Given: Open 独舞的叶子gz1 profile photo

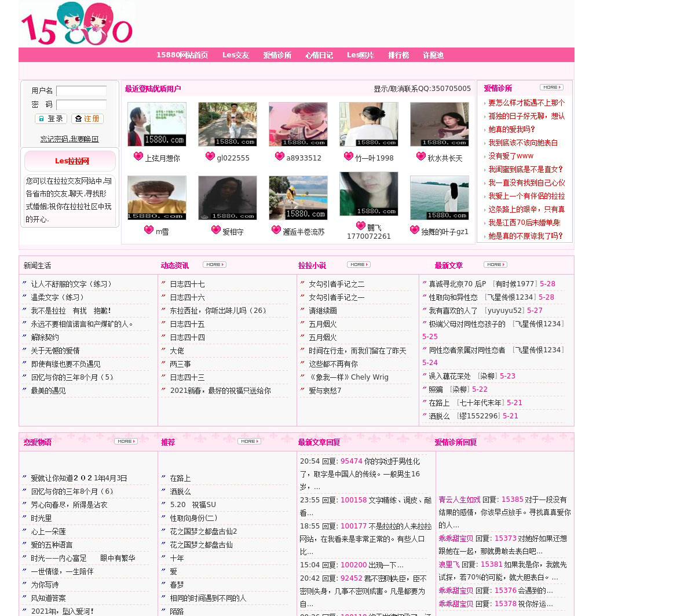Looking at the screenshot, I should 440,198.
